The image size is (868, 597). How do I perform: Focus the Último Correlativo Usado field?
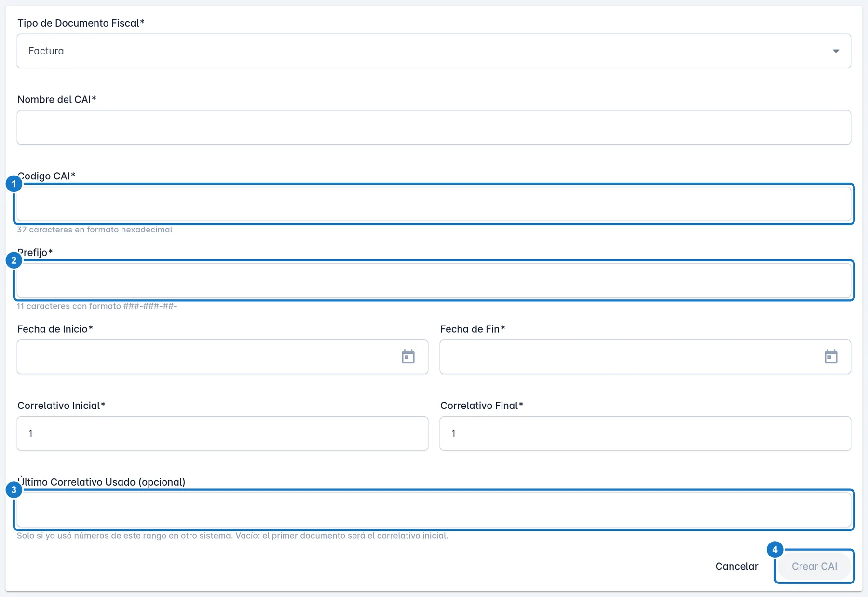434,510
